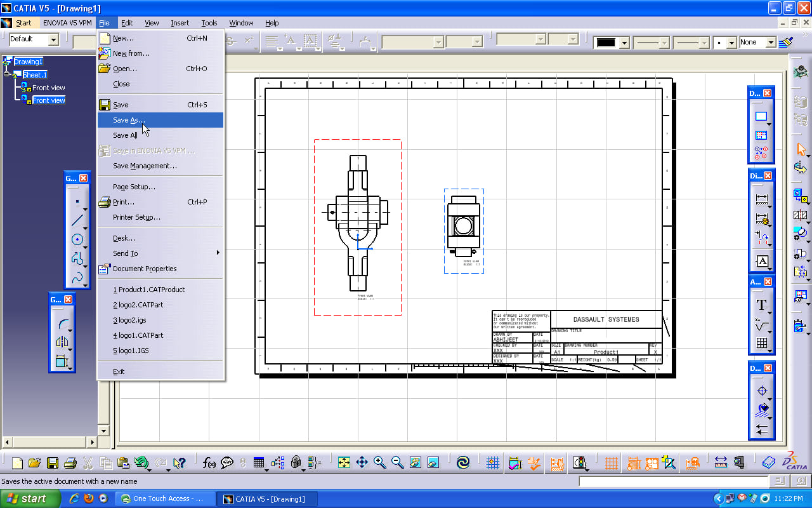Image resolution: width=812 pixels, height=508 pixels.
Task: Expand the Send To submenu arrow
Action: (x=218, y=253)
